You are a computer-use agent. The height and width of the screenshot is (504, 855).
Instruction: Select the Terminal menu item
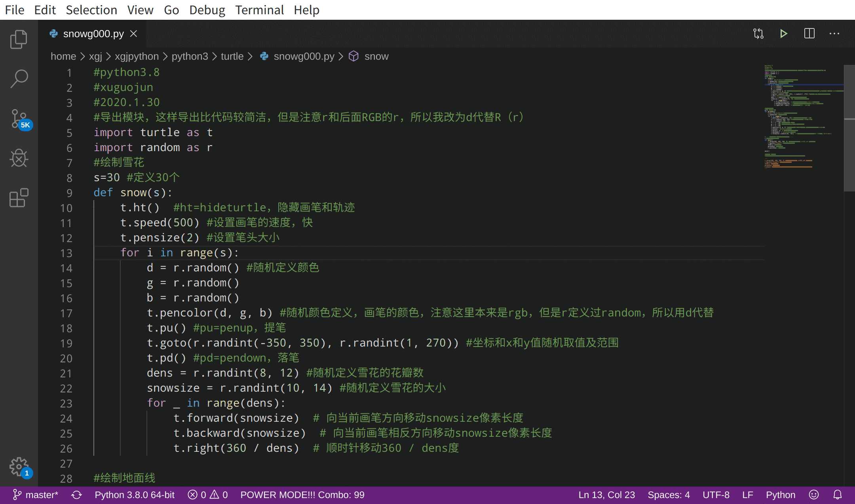coord(260,10)
